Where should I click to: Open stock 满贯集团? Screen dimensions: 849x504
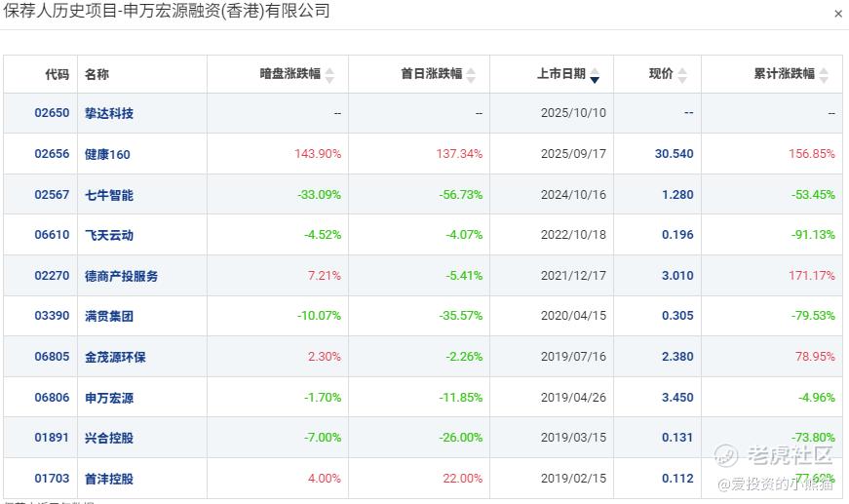point(109,316)
